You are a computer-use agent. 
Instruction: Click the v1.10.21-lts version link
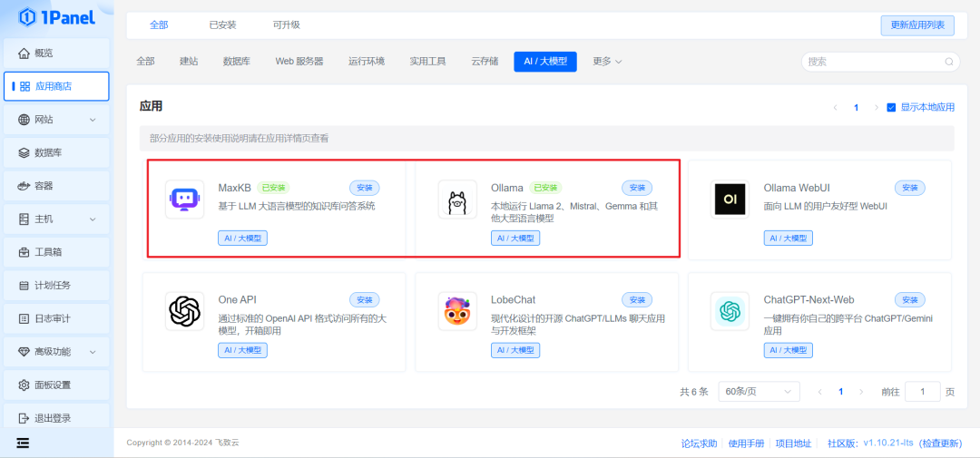(889, 443)
